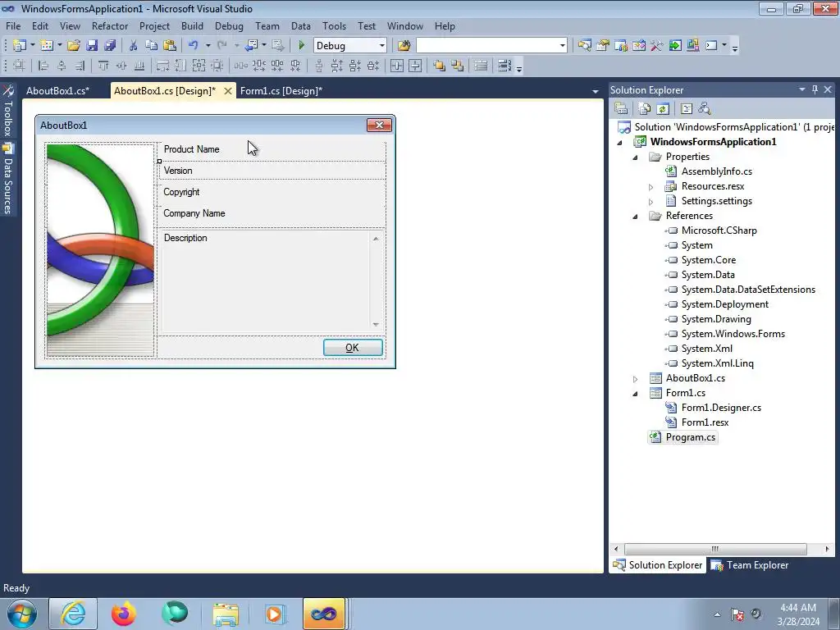Click the Navigate Backward icon
The height and width of the screenshot is (630, 840).
[x=251, y=46]
